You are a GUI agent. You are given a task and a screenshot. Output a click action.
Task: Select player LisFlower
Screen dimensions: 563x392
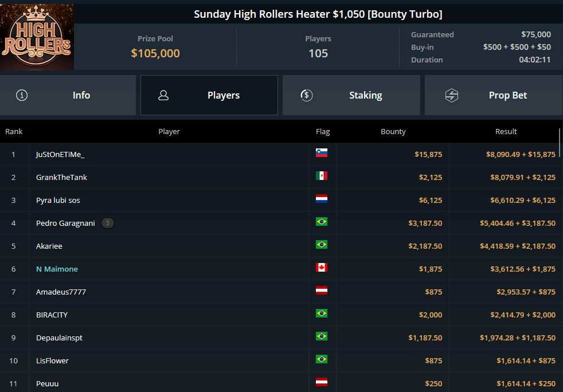tap(52, 361)
